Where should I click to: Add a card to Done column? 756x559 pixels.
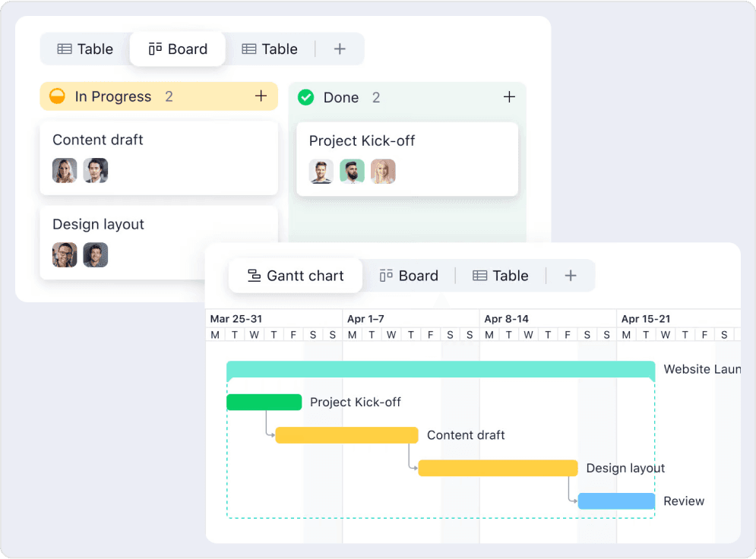click(x=509, y=97)
